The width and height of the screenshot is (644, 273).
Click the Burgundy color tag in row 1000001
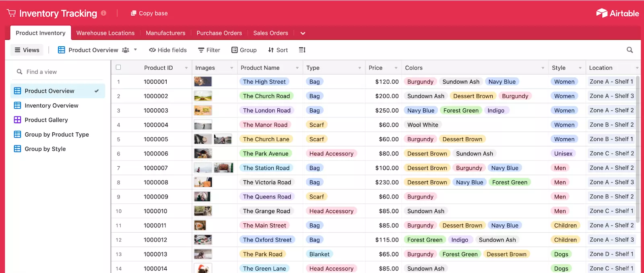point(420,82)
